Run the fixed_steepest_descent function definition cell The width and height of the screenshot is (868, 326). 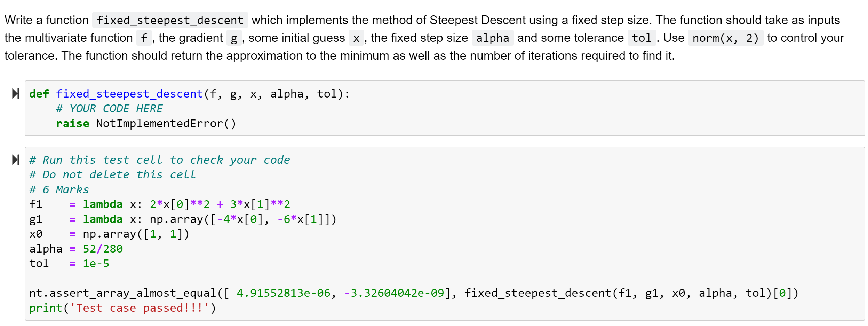[15, 93]
